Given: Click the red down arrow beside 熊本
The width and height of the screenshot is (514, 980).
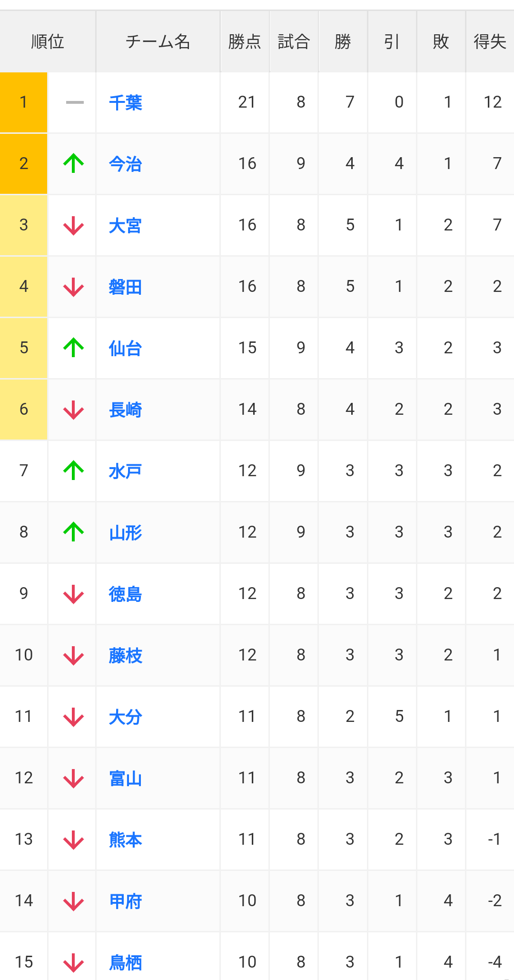Looking at the screenshot, I should 74,840.
